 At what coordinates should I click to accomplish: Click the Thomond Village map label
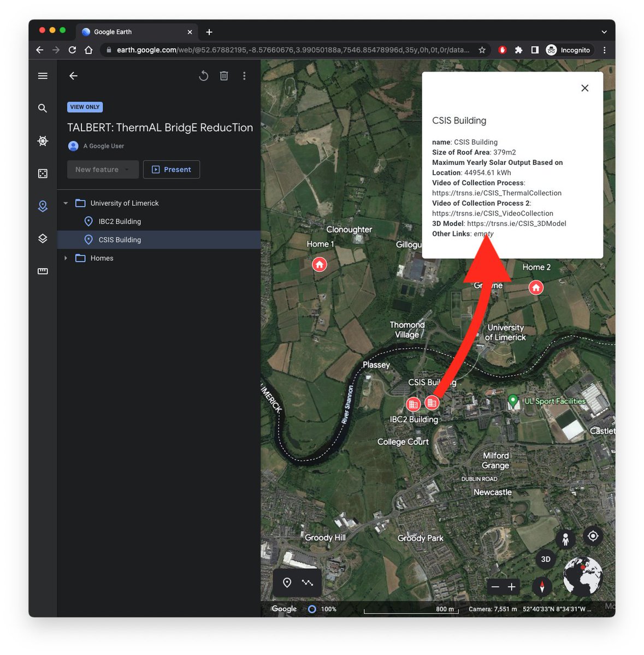[407, 330]
